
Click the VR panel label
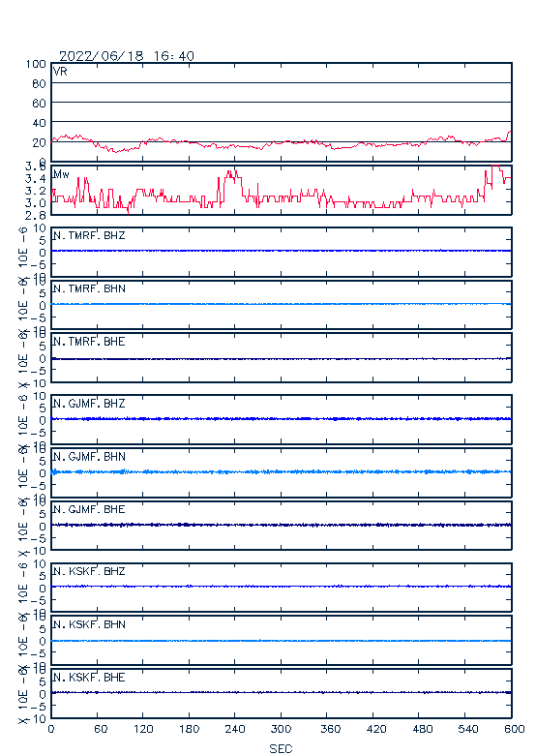[60, 72]
